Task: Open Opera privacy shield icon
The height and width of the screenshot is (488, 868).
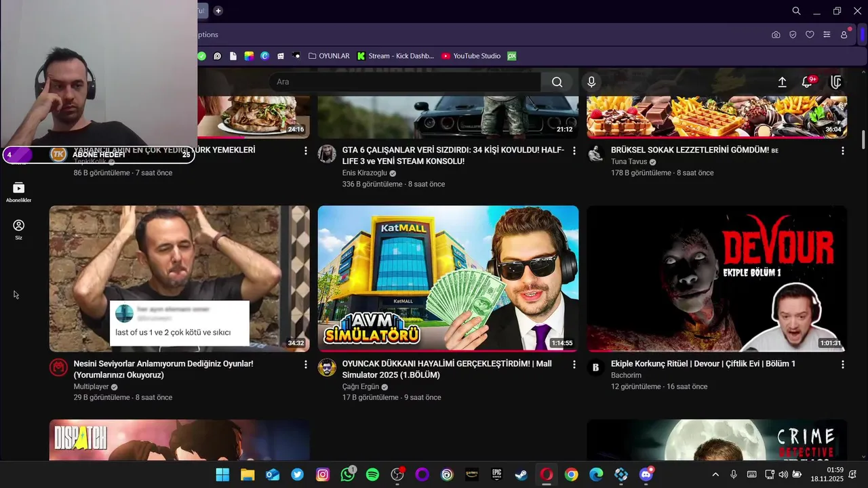Action: (x=793, y=35)
